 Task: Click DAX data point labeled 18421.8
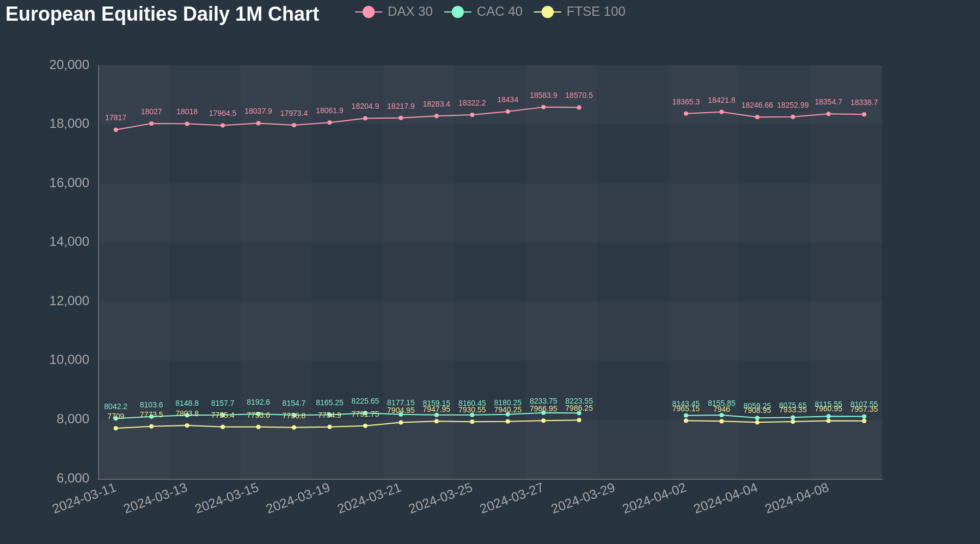pyautogui.click(x=722, y=112)
